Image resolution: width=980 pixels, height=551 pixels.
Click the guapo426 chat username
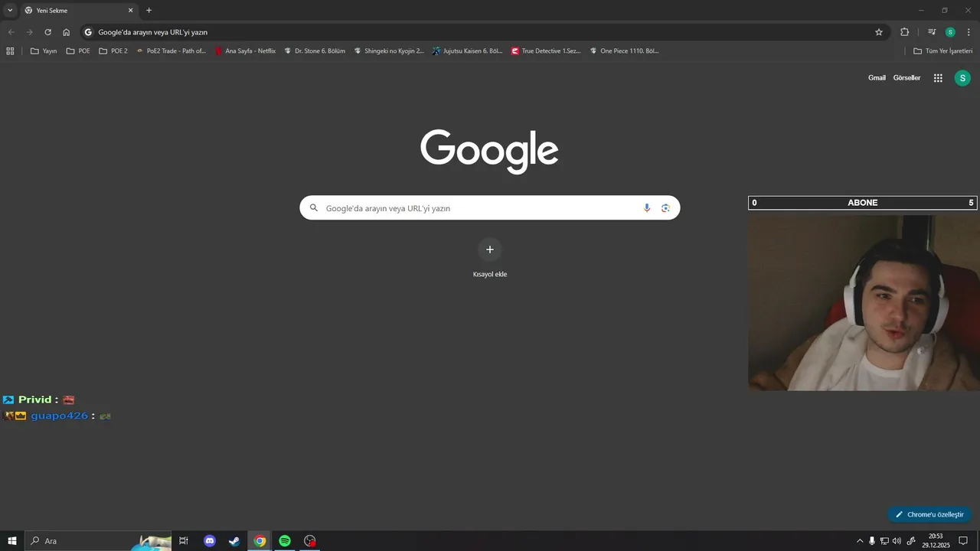[60, 416]
